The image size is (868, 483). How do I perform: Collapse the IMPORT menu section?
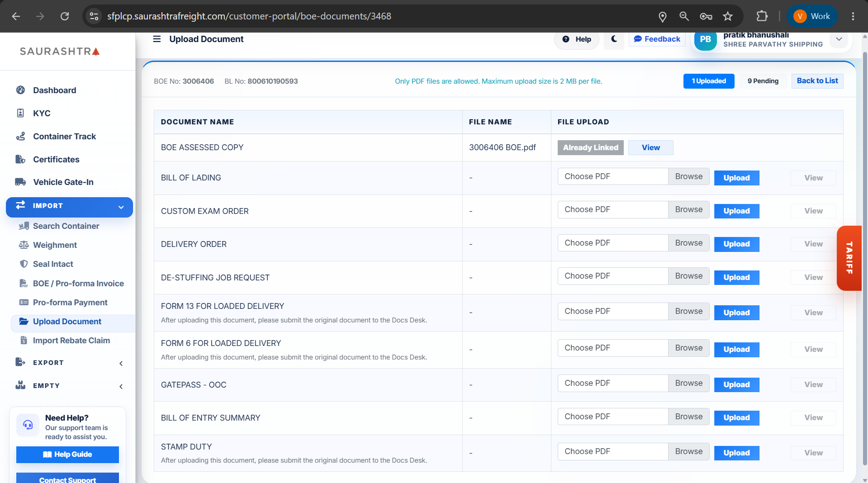pyautogui.click(x=69, y=207)
